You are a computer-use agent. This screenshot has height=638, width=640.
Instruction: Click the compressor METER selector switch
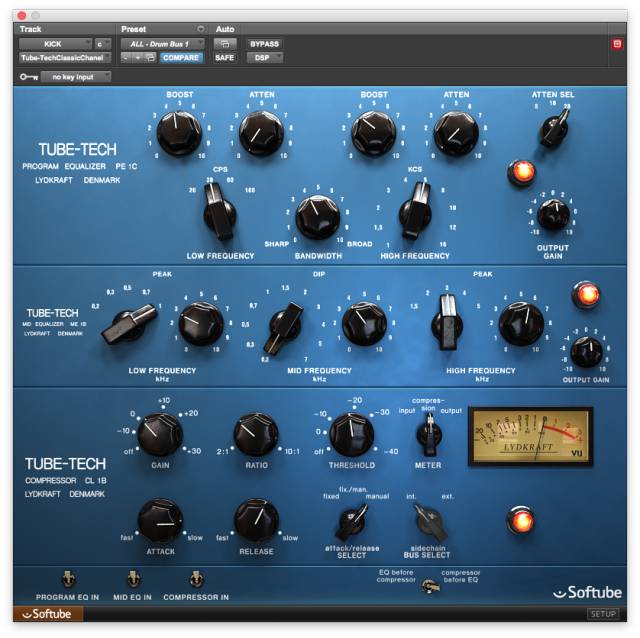[429, 435]
